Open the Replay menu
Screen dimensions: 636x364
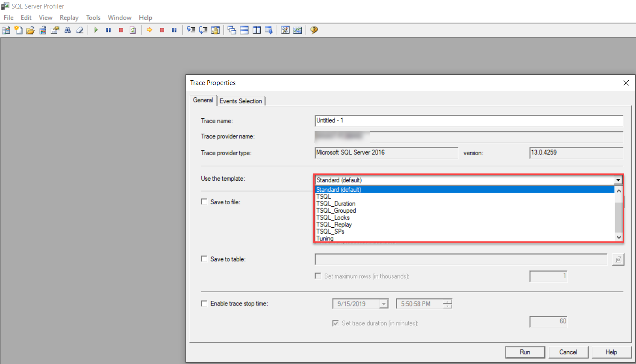pyautogui.click(x=69, y=18)
